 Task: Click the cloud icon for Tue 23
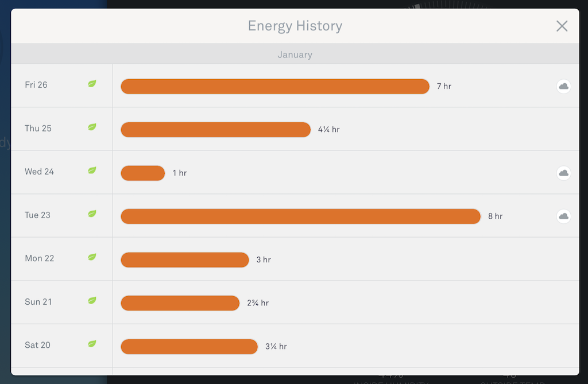tap(563, 216)
